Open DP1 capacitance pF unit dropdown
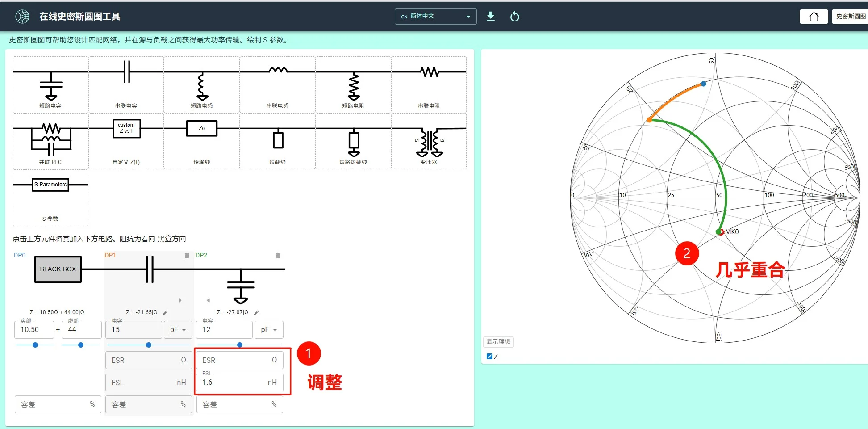The width and height of the screenshot is (868, 429). pyautogui.click(x=178, y=330)
